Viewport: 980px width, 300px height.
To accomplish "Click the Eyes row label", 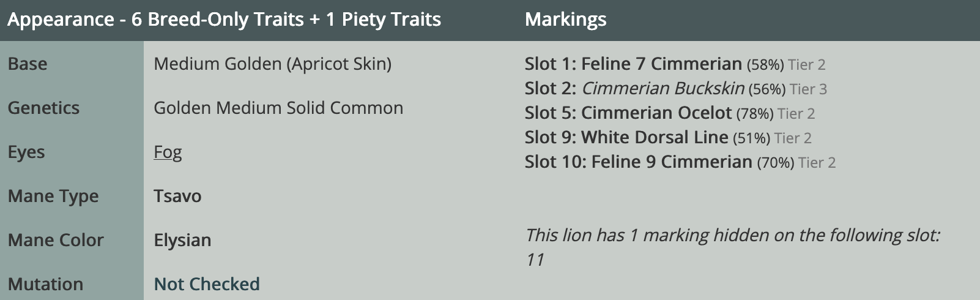I will click(26, 152).
